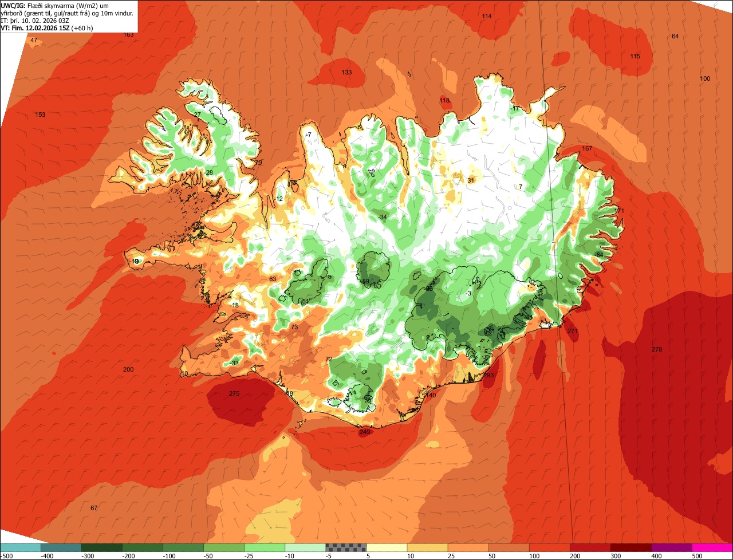Select the magenta legend swatch above 500
733x560 pixels.
coord(712,547)
